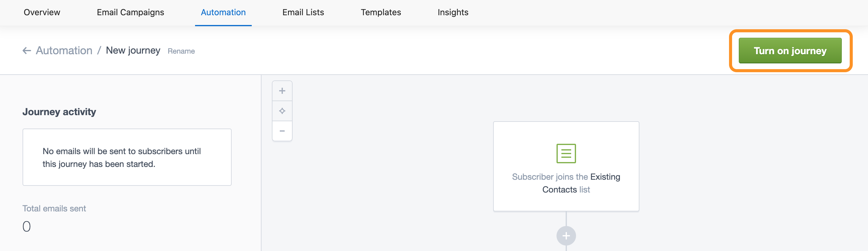The height and width of the screenshot is (251, 868).
Task: Switch to the Overview tab
Action: point(41,12)
